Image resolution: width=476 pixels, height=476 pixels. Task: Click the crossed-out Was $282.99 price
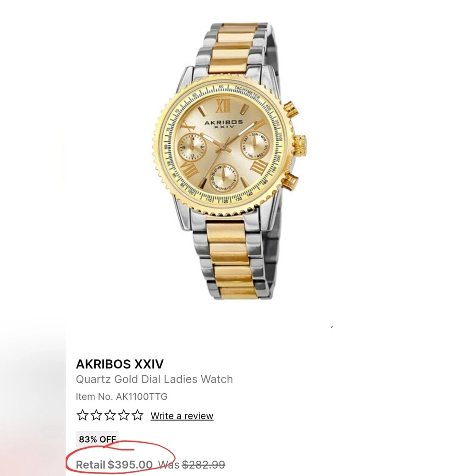click(192, 464)
